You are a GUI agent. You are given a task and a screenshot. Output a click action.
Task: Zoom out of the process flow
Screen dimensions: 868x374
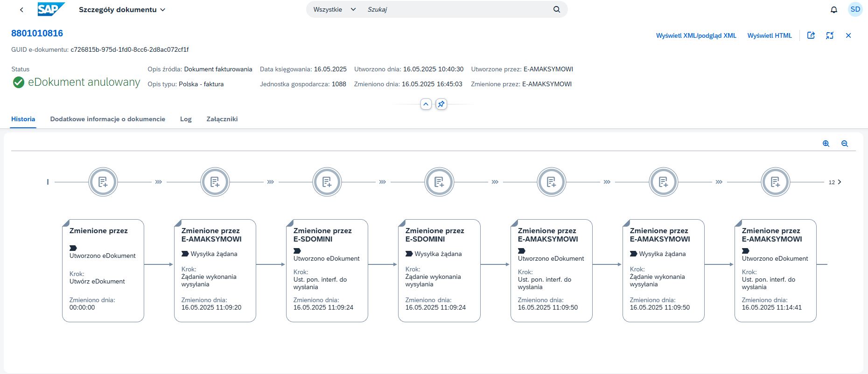[x=845, y=144]
